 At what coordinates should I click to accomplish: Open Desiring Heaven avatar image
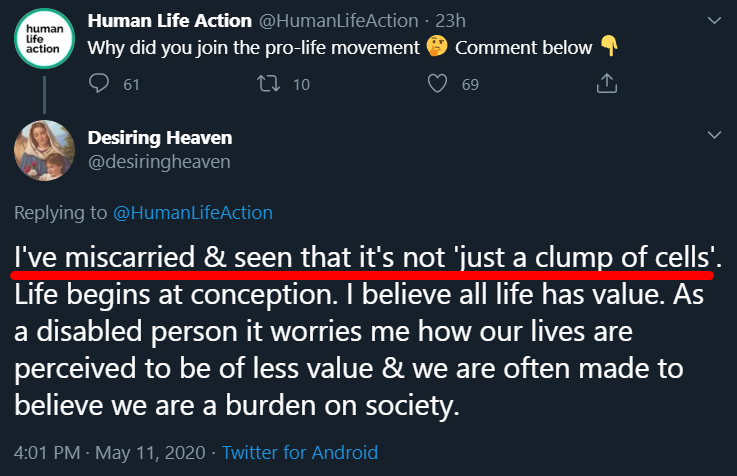pyautogui.click(x=44, y=150)
